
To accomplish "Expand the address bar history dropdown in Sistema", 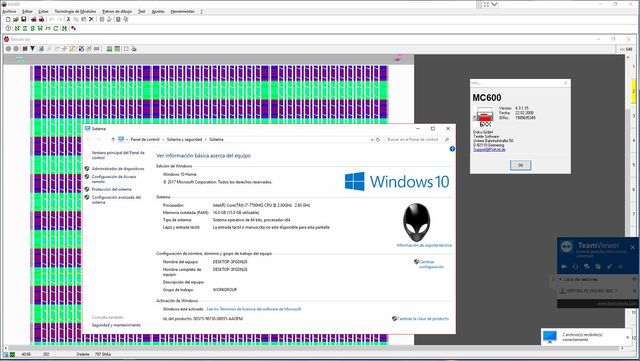I will 372,140.
